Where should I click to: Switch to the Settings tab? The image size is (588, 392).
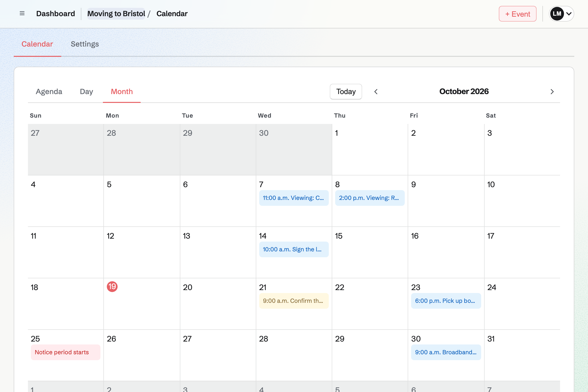pyautogui.click(x=85, y=44)
